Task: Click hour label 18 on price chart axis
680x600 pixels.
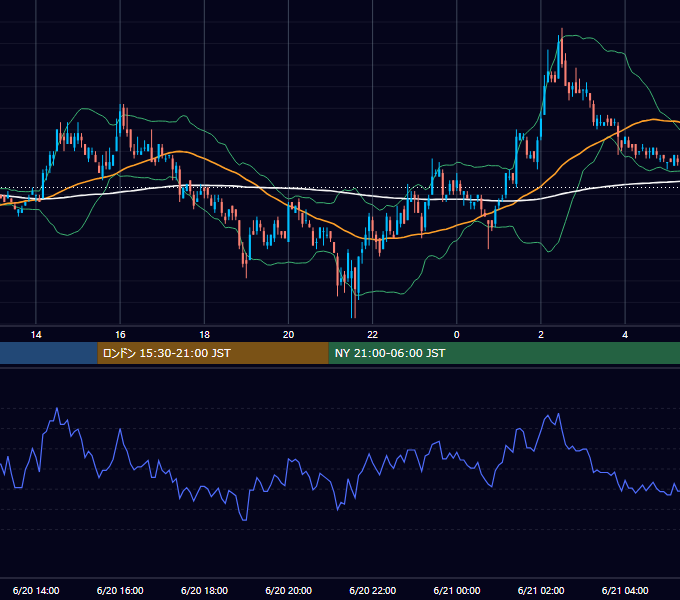Action: (204, 335)
